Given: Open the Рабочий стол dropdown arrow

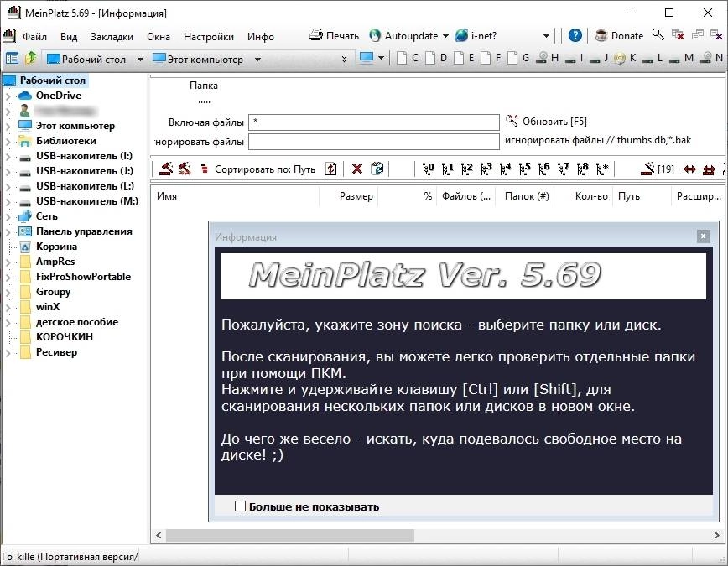Looking at the screenshot, I should [140, 60].
